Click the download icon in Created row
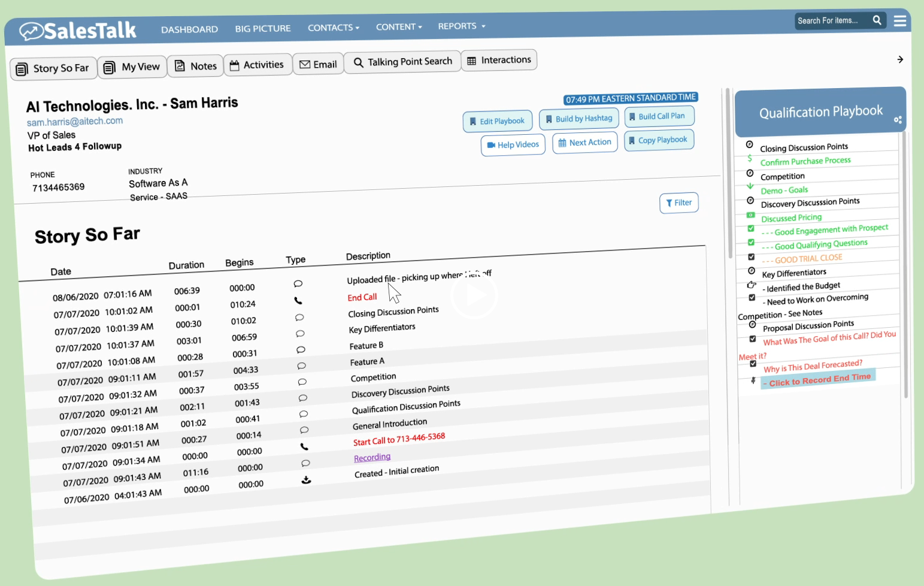The image size is (924, 586). 306,479
